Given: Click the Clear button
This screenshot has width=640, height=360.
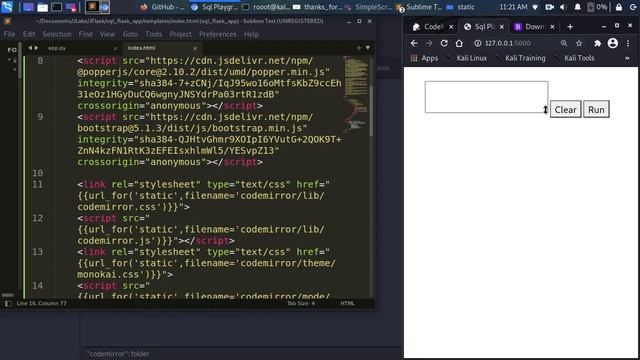Looking at the screenshot, I should pos(565,109).
